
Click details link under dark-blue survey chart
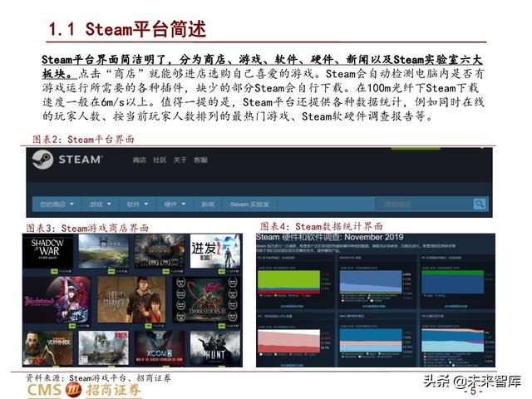456,307
